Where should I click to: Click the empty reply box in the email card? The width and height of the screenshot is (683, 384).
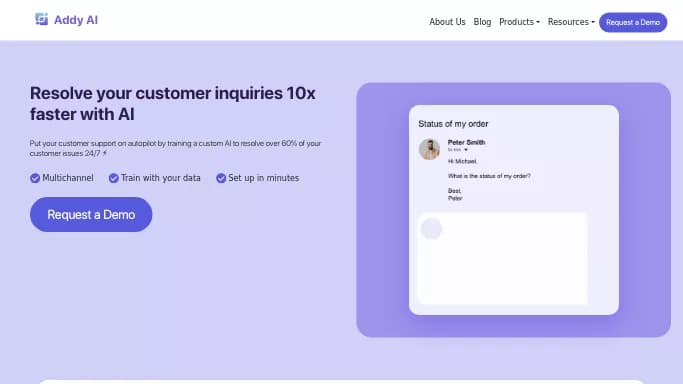tap(502, 258)
